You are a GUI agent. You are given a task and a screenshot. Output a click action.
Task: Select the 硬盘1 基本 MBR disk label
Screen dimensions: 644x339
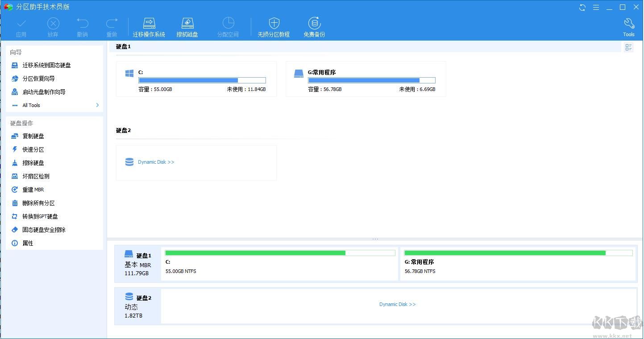coord(137,264)
